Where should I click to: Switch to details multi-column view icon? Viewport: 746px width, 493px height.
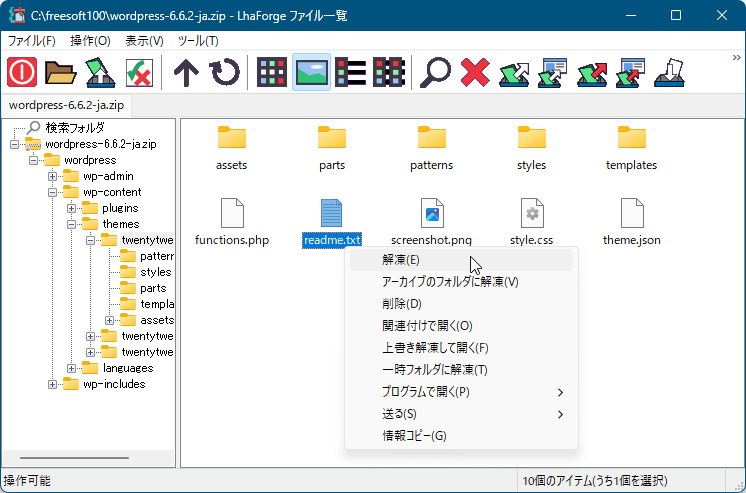click(389, 72)
